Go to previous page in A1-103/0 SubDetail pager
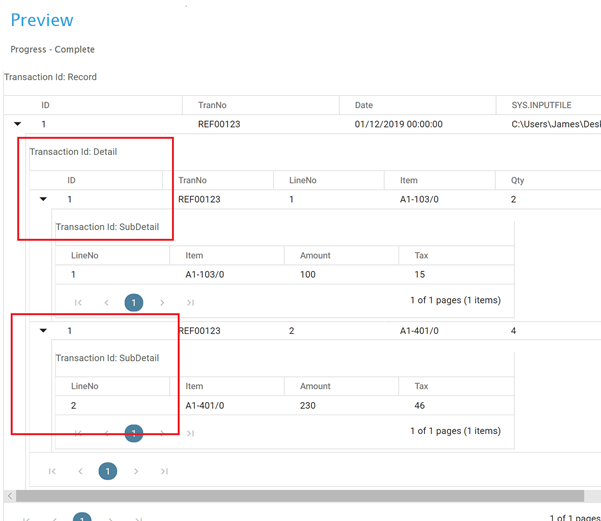Image resolution: width=601 pixels, height=521 pixels. click(x=106, y=302)
